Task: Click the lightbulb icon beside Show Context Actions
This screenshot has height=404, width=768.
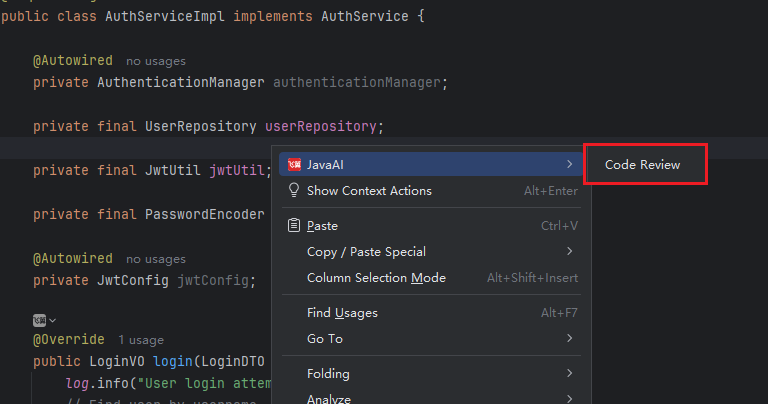Action: click(x=294, y=191)
